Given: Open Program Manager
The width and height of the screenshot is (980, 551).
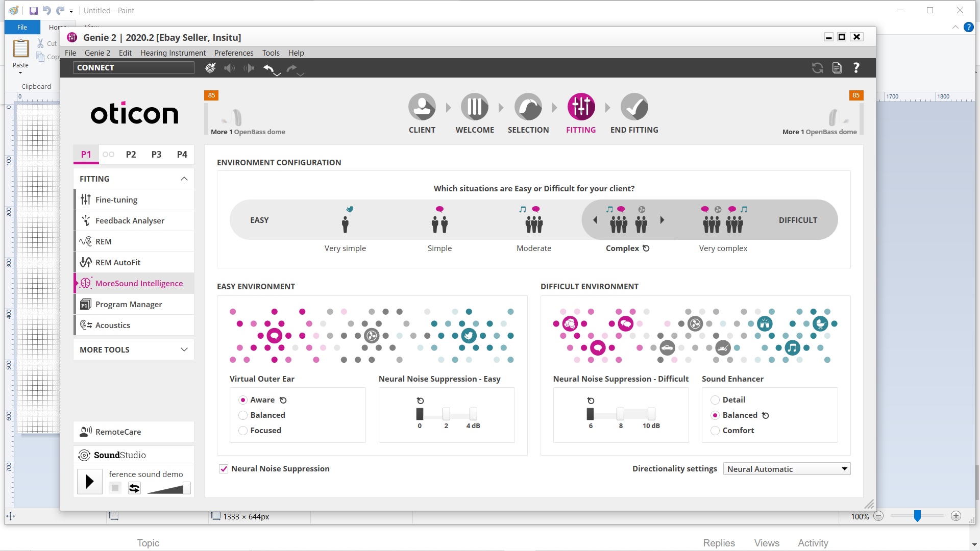Looking at the screenshot, I should (134, 304).
